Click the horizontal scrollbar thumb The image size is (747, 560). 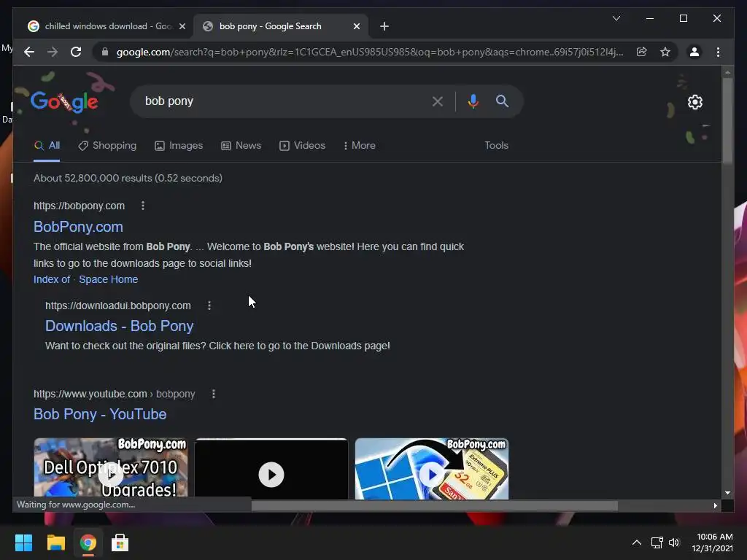pyautogui.click(x=435, y=506)
